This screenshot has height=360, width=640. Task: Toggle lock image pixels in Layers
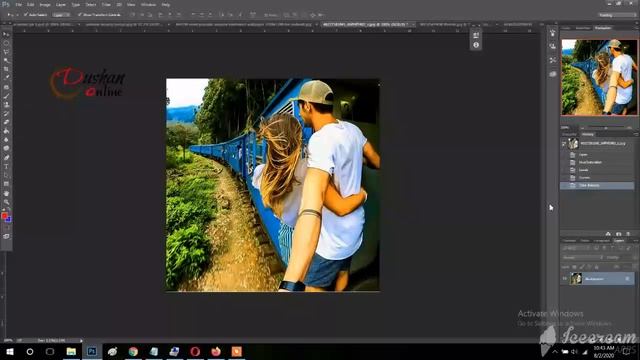(582, 267)
